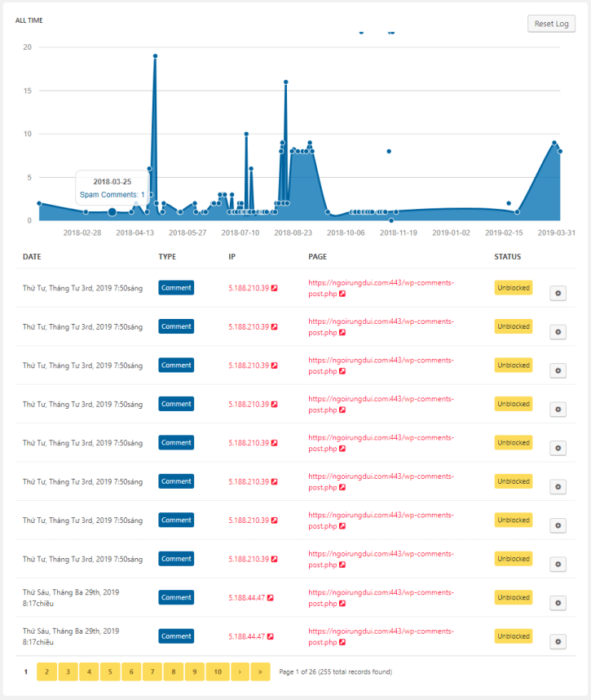Click external link icon beside first 5.188.210.39
Image resolution: width=591 pixels, height=700 pixels.
pyautogui.click(x=275, y=288)
